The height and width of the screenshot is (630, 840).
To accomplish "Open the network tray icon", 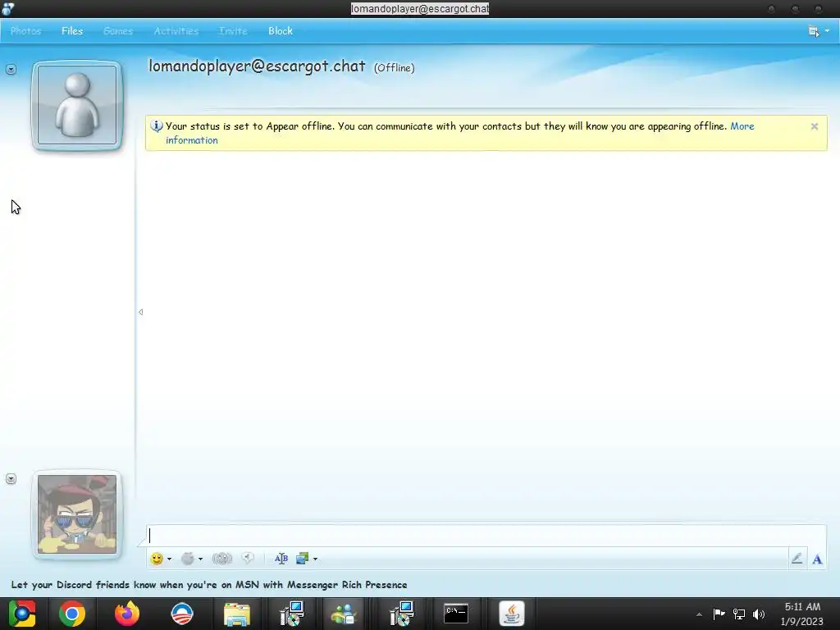I will point(739,614).
